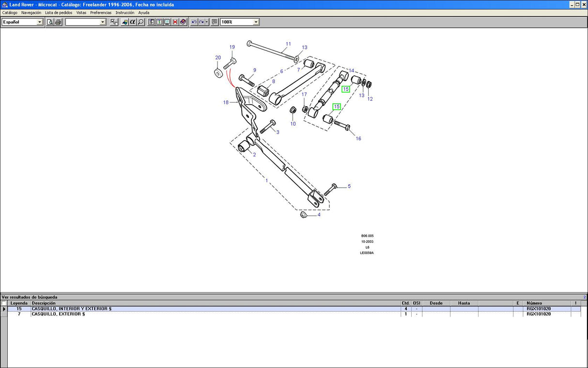Open the Catálogo menu
Screen dimensions: 588x368
pos(10,13)
